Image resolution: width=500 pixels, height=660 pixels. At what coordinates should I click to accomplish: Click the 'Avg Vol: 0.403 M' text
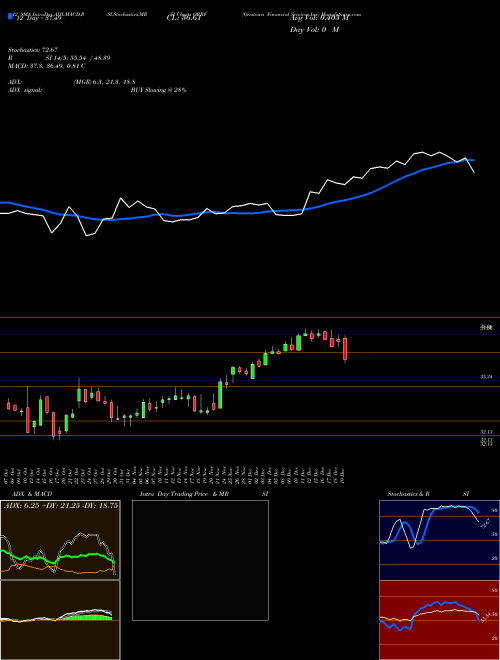click(x=319, y=18)
